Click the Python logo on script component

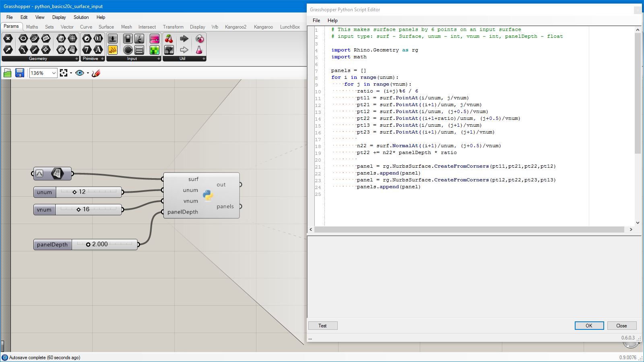tap(208, 195)
